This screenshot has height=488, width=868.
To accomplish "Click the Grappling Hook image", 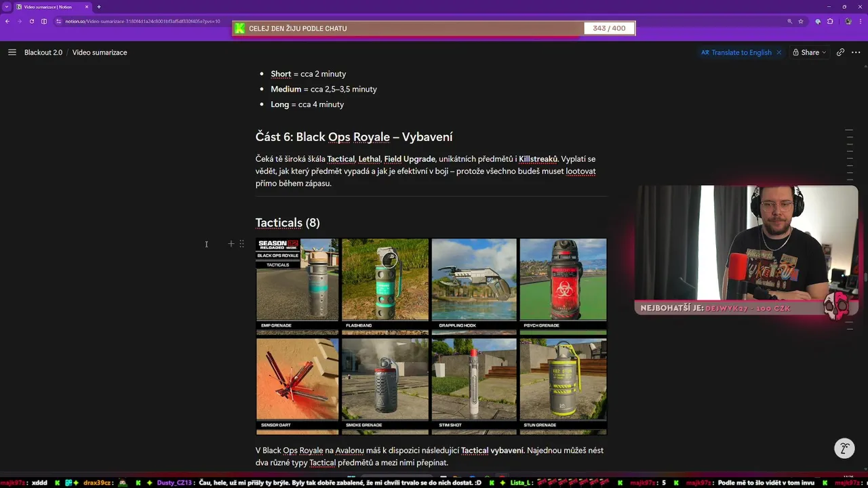I will (x=474, y=285).
